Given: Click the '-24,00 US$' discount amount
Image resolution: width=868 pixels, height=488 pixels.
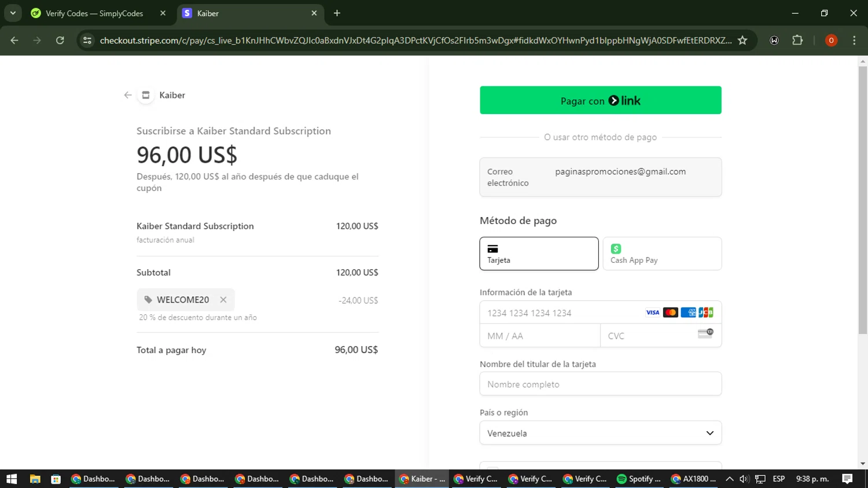Looking at the screenshot, I should pyautogui.click(x=358, y=300).
